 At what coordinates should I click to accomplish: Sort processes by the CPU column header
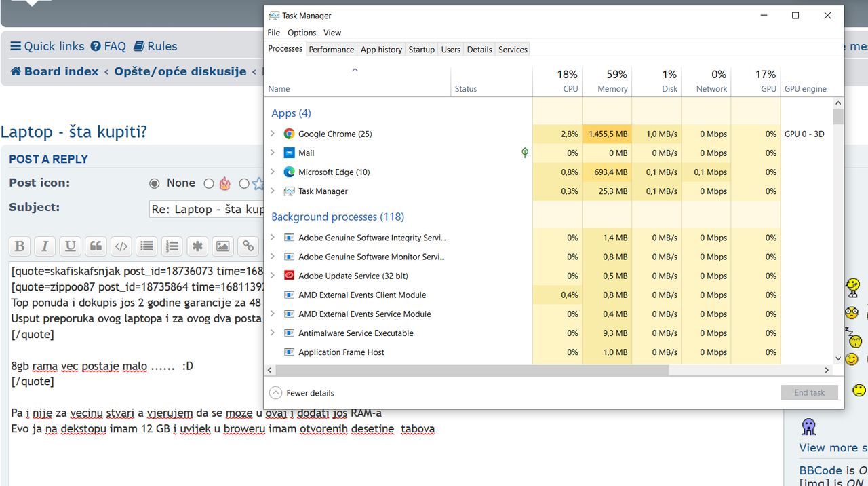[x=557, y=81]
